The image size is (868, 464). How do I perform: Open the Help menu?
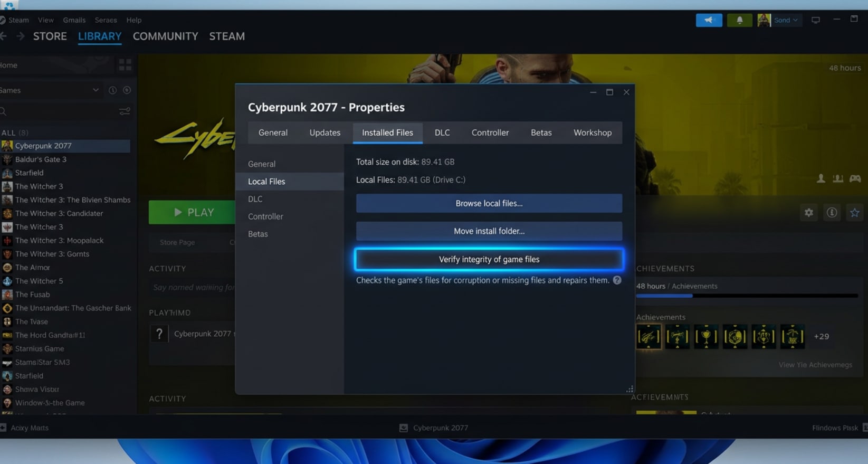pyautogui.click(x=133, y=20)
